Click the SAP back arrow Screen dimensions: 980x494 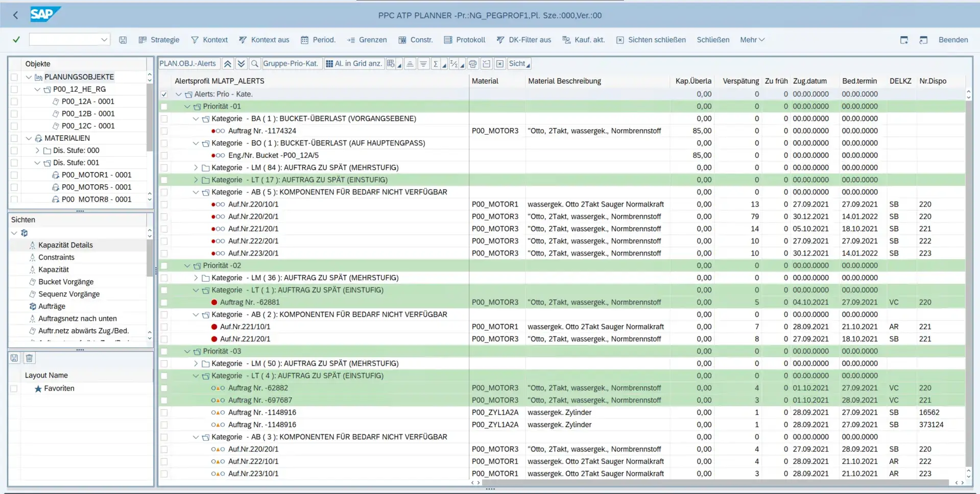pyautogui.click(x=15, y=15)
